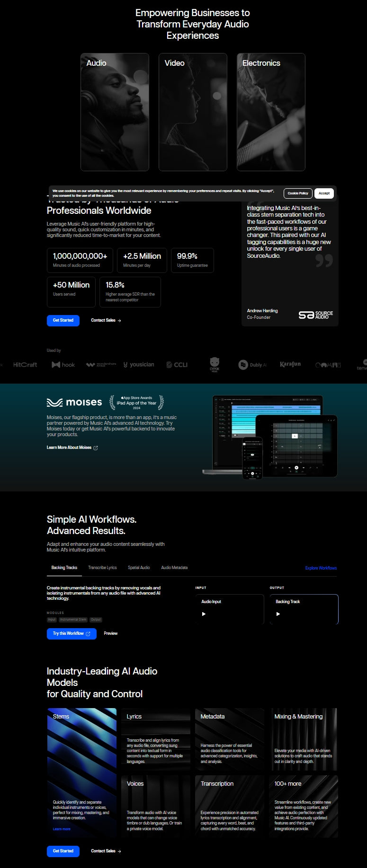Select the Spatial Audio tab
The width and height of the screenshot is (367, 868).
[x=139, y=568]
